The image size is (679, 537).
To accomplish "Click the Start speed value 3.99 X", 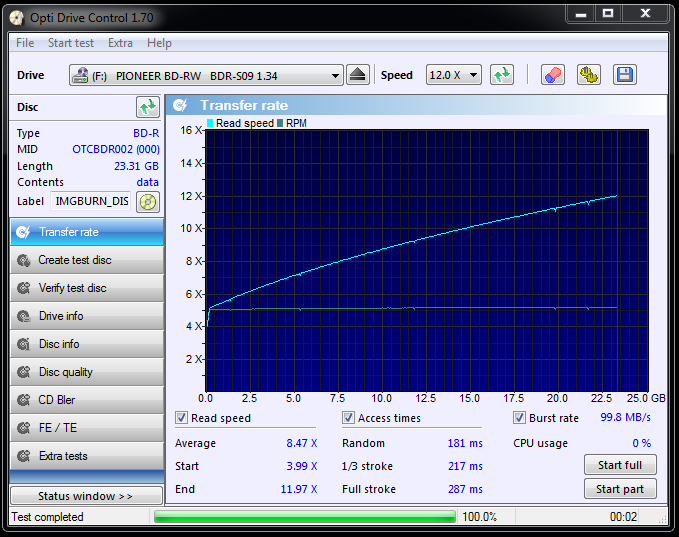I will coord(302,466).
